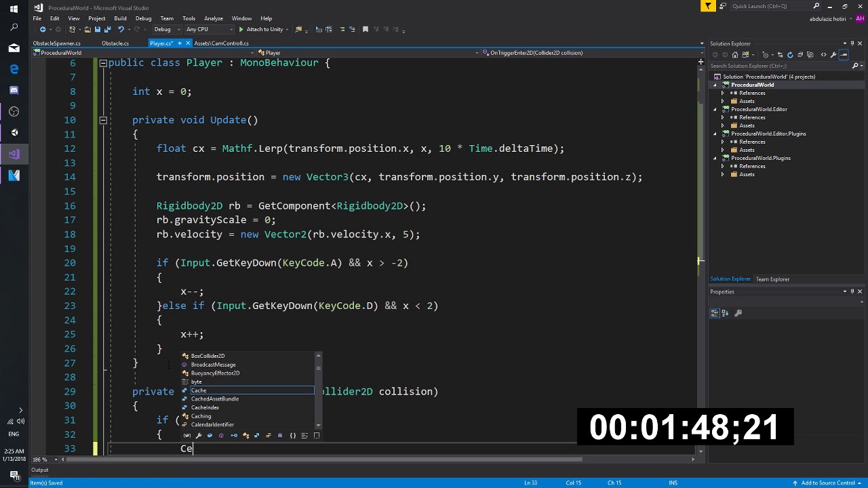Click the View Code icon in Solution Explorer

click(x=823, y=54)
